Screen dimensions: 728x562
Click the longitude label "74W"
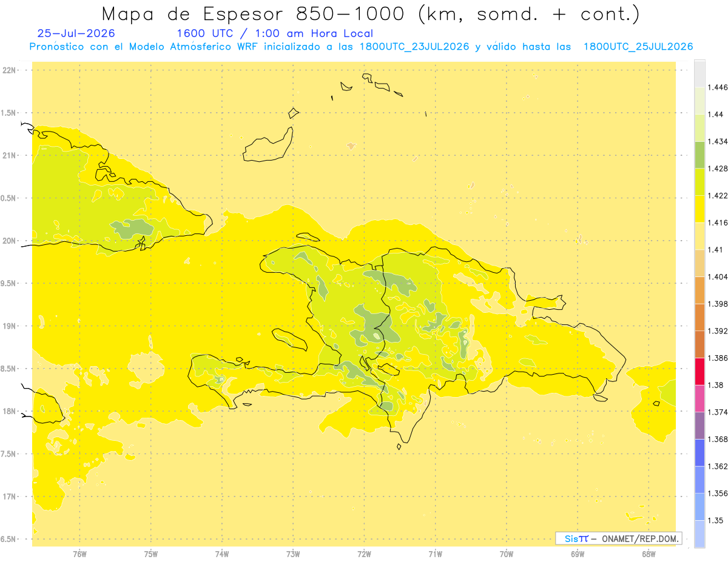pos(222,554)
